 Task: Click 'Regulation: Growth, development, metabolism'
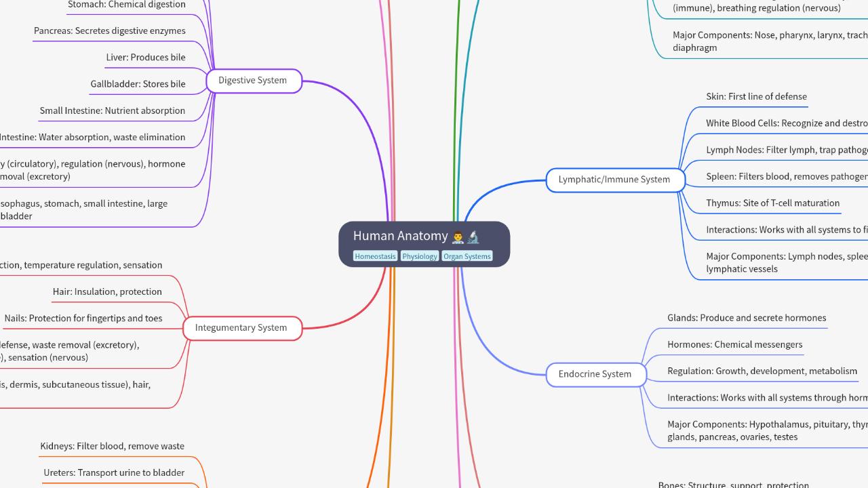(762, 371)
